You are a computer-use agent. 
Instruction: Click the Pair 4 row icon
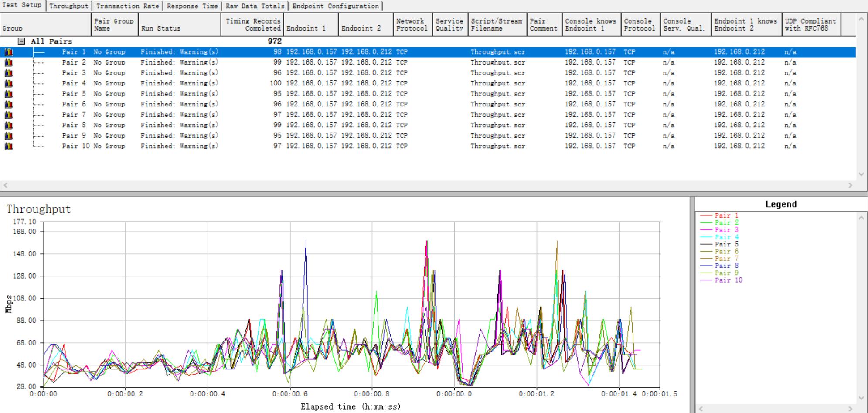(9, 83)
